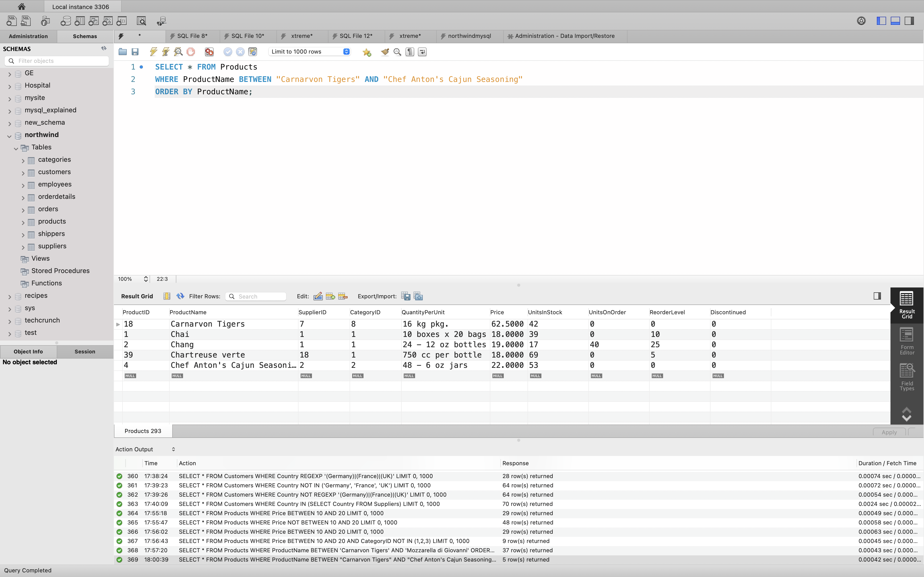Switch to the Administration sidebar tab
This screenshot has width=924, height=577.
[28, 36]
